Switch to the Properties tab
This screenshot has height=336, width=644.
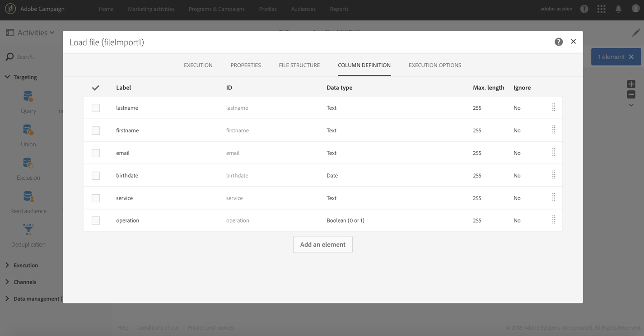pyautogui.click(x=246, y=65)
